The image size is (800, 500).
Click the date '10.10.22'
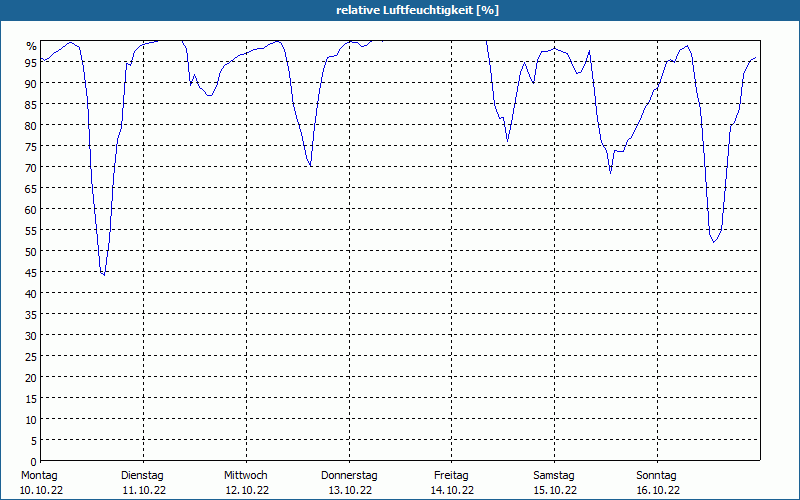tap(42, 490)
